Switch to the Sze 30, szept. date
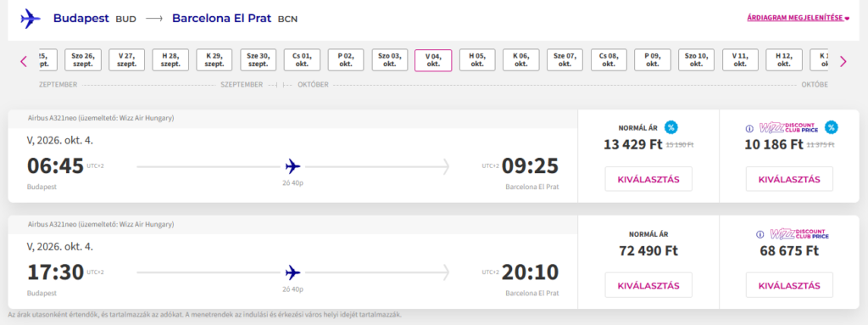 coord(259,60)
